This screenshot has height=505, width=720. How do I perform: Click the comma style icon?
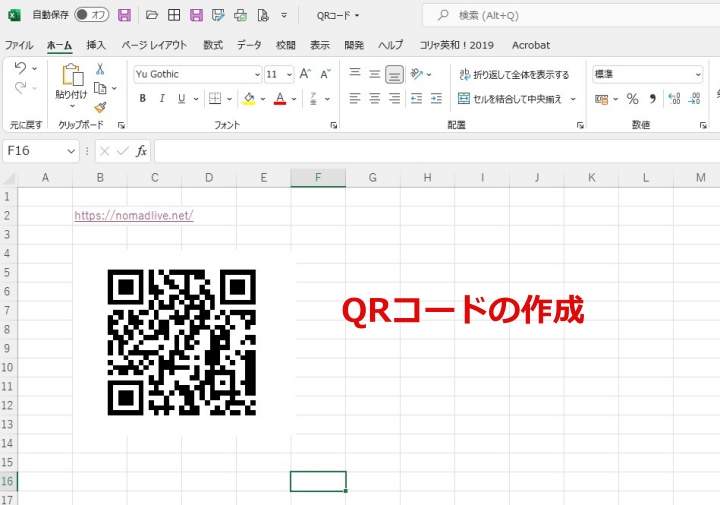click(652, 99)
